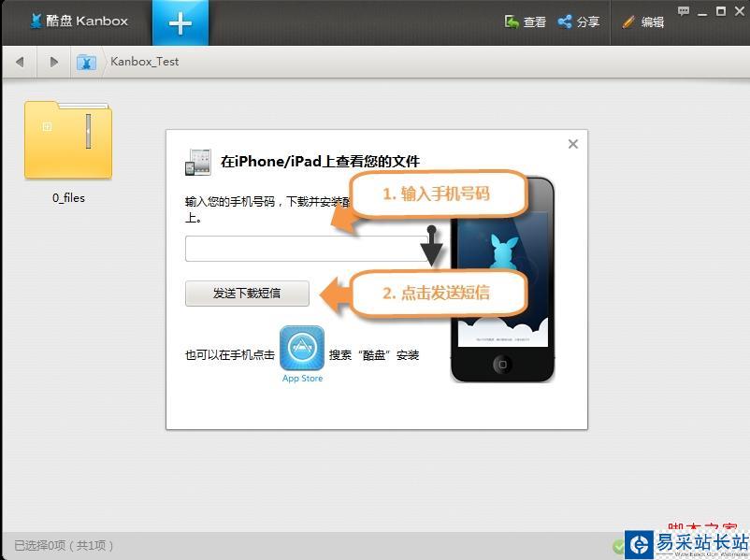Click the App Store icon in the dialog
750x560 pixels.
[302, 349]
